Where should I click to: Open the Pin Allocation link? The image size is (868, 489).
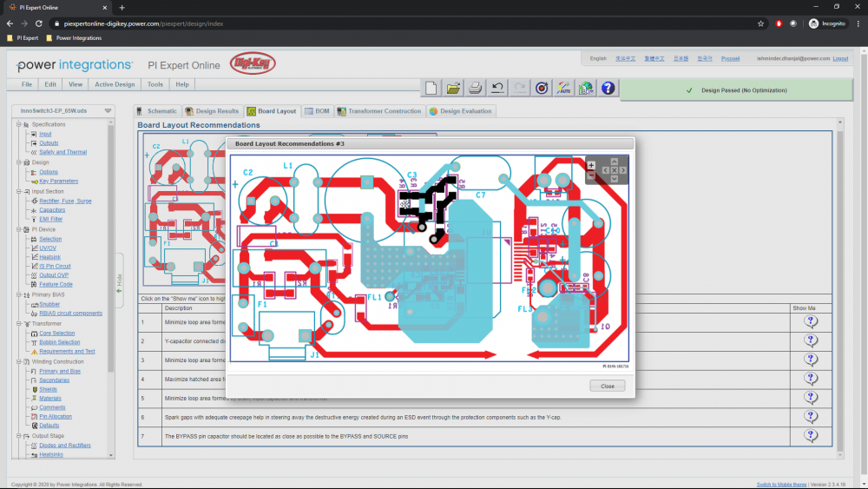[x=56, y=416]
